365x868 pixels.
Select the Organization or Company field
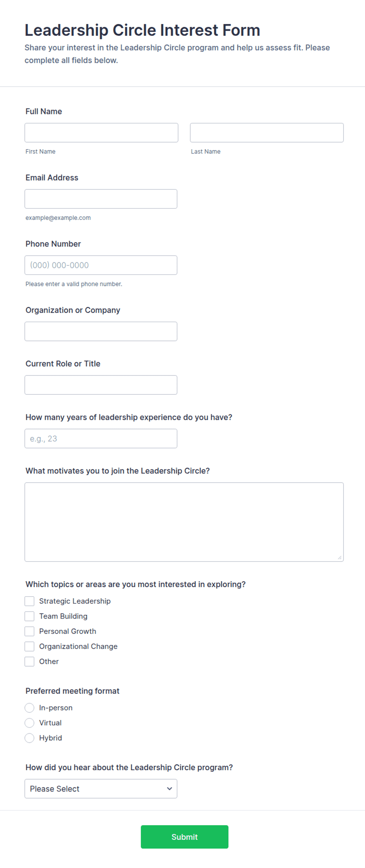[x=101, y=331]
